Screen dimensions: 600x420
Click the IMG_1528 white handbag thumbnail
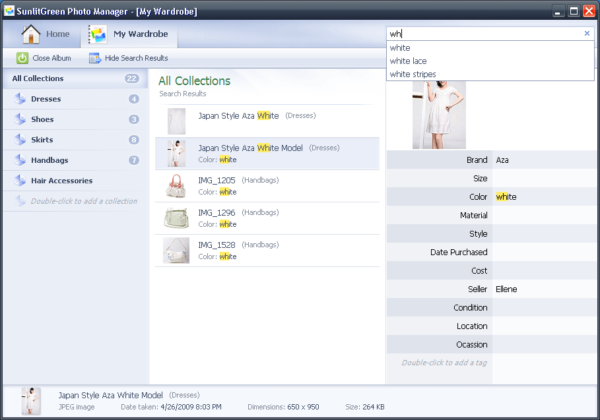176,251
